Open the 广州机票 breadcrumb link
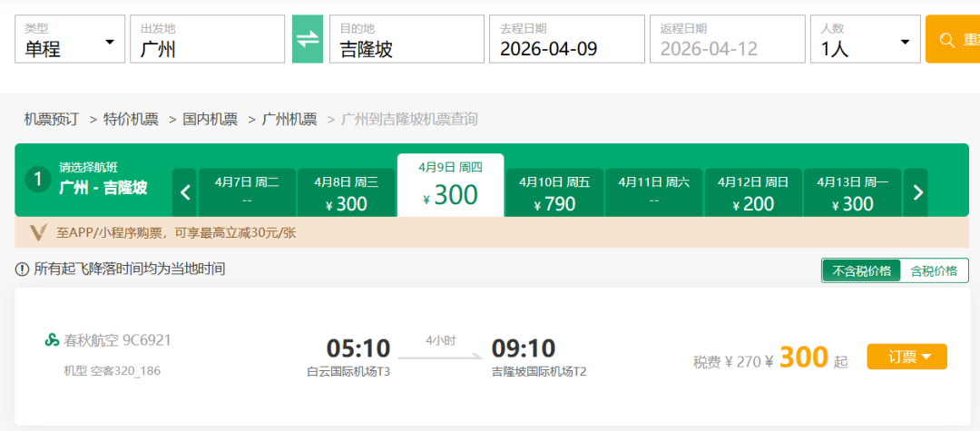Screen dimensions: 980x431 coord(289,119)
